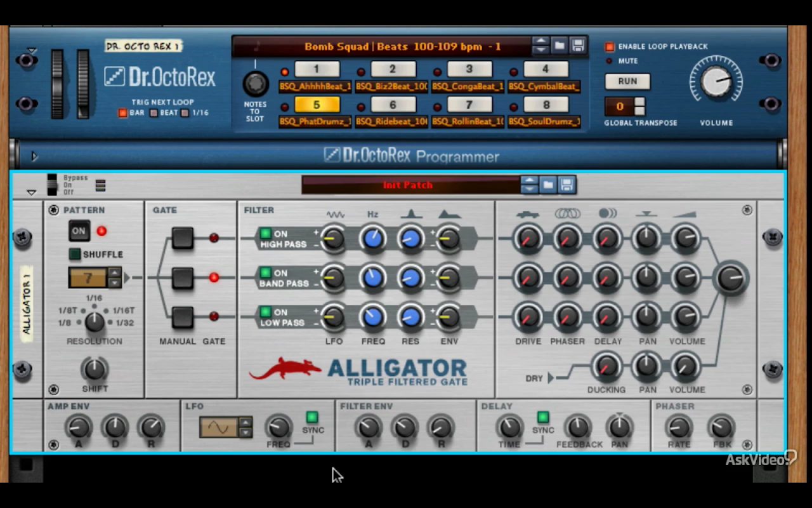Click Alligator Bypass/On/Off switch

tap(52, 185)
